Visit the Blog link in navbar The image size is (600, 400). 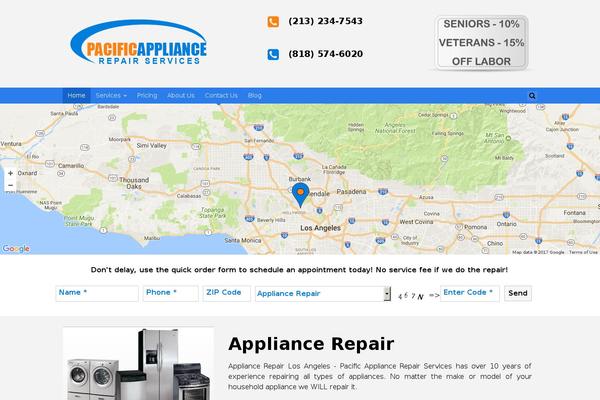click(254, 95)
